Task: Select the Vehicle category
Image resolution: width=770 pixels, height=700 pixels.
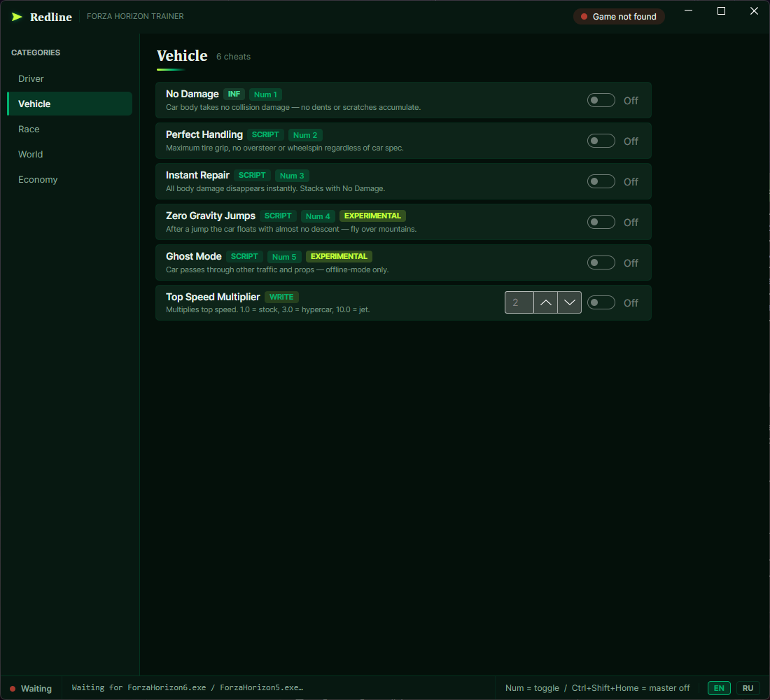Action: coord(70,104)
